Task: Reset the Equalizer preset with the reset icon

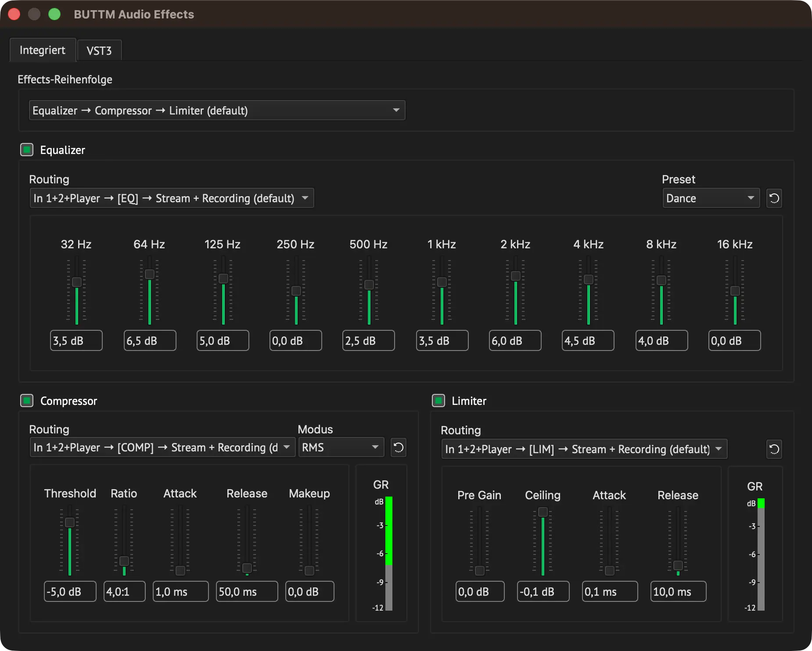Action: (x=774, y=198)
